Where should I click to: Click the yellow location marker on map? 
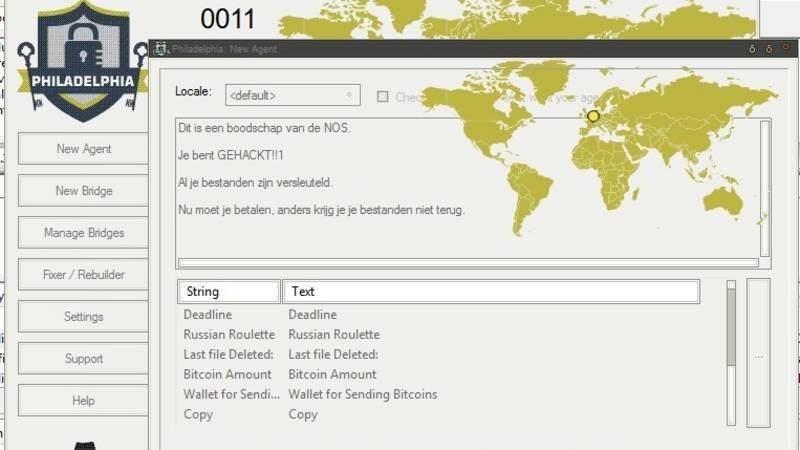click(x=593, y=116)
